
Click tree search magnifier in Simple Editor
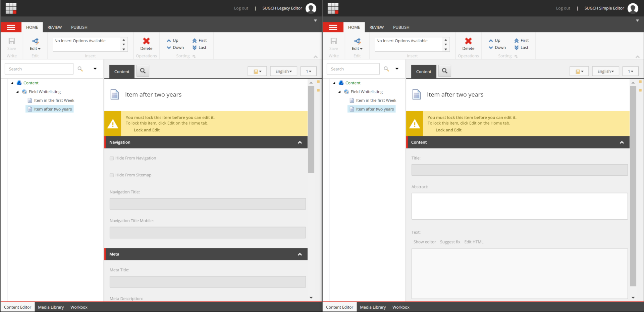coord(386,69)
